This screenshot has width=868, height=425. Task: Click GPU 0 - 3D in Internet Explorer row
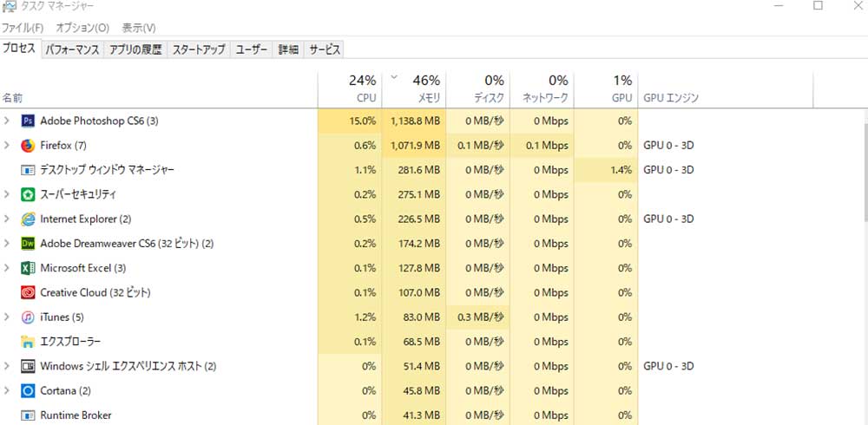tap(668, 219)
